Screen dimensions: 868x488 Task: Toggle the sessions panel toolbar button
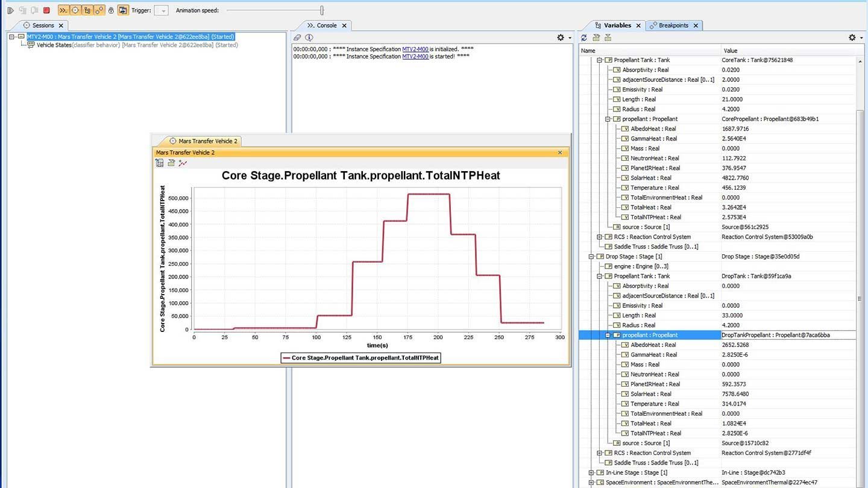(x=75, y=10)
